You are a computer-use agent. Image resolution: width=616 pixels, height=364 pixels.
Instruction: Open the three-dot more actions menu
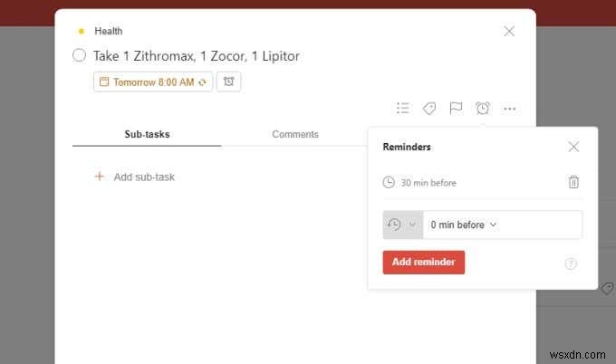[509, 109]
